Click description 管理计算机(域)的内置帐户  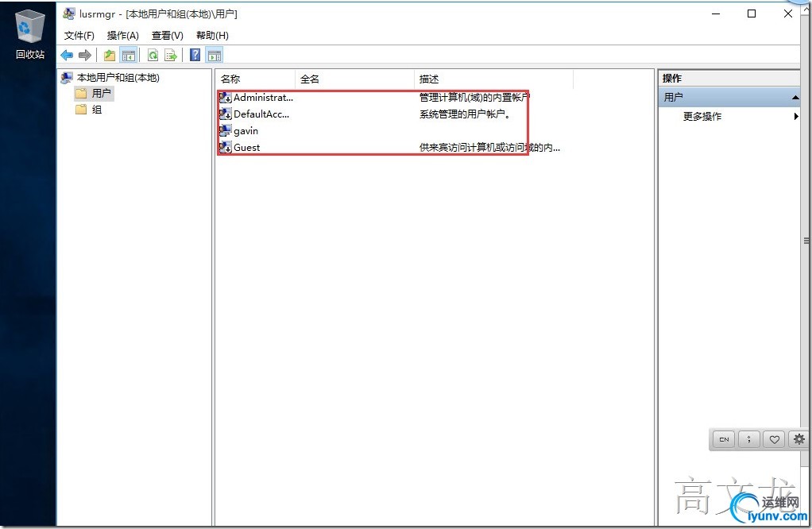(x=474, y=98)
